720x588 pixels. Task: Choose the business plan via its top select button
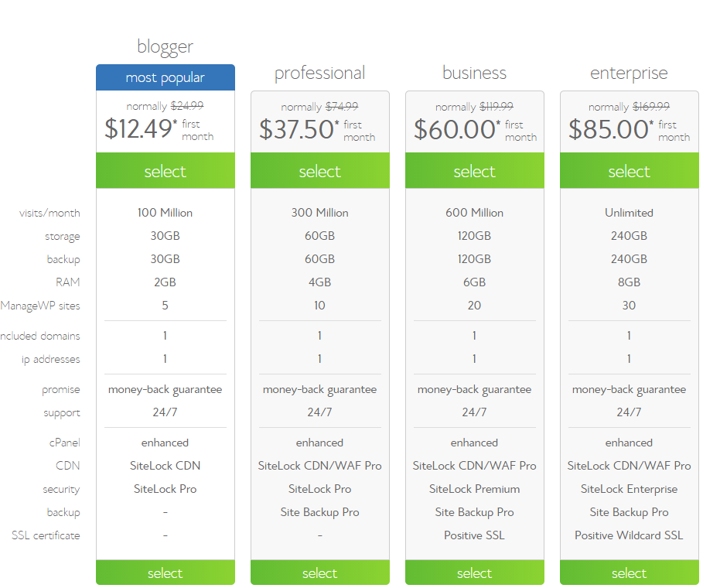tap(474, 170)
